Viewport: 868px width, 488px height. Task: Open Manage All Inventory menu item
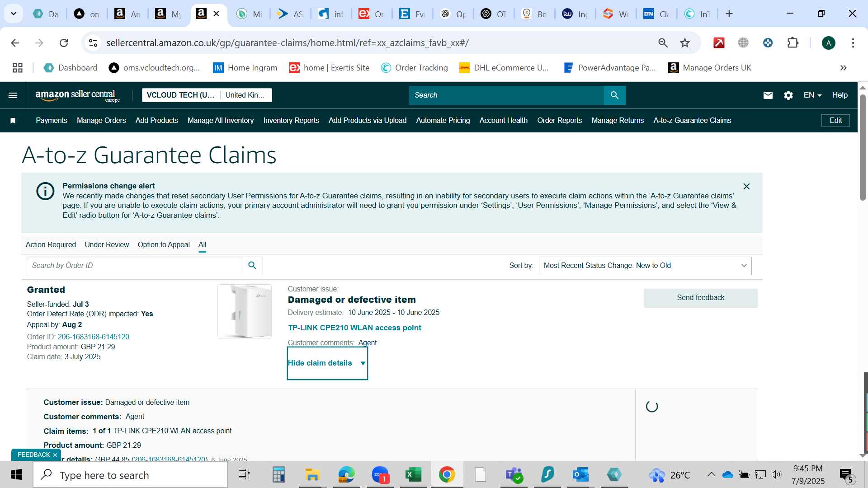click(221, 121)
